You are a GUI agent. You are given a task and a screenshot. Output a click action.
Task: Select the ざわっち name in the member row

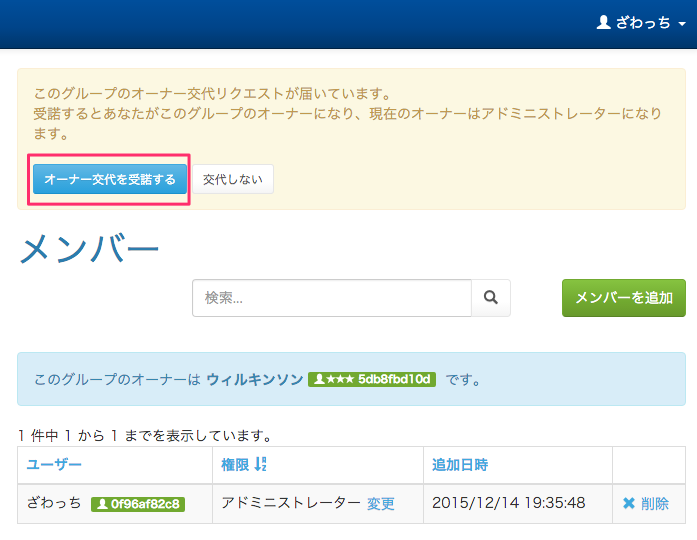[x=54, y=503]
